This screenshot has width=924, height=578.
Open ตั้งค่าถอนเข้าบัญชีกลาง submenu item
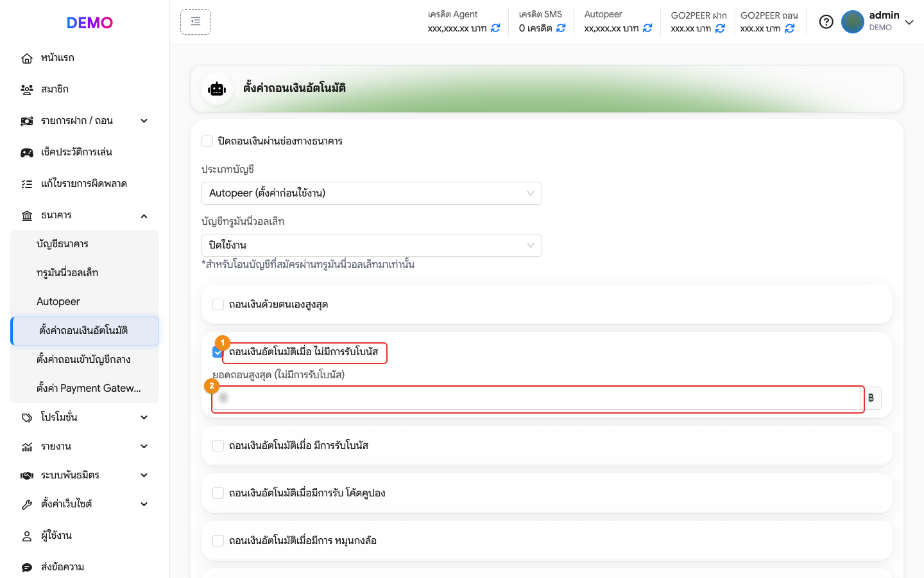tap(85, 360)
